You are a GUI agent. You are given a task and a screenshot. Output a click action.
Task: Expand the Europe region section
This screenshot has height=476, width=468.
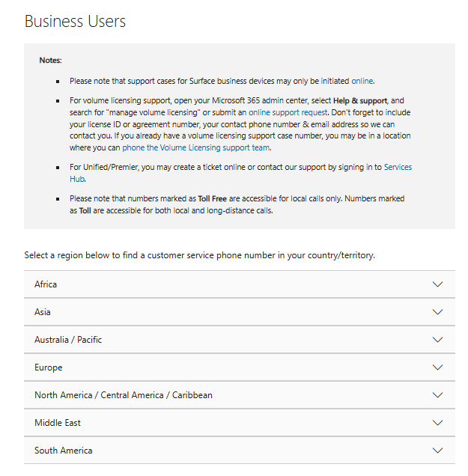pos(49,367)
